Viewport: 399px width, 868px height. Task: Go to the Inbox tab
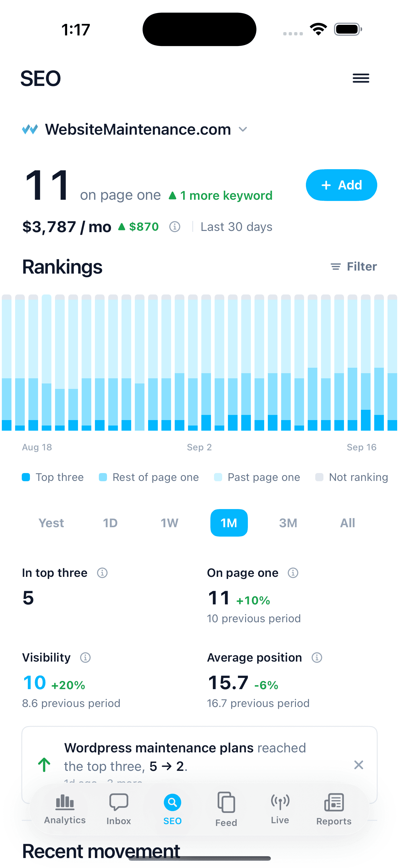pyautogui.click(x=119, y=809)
